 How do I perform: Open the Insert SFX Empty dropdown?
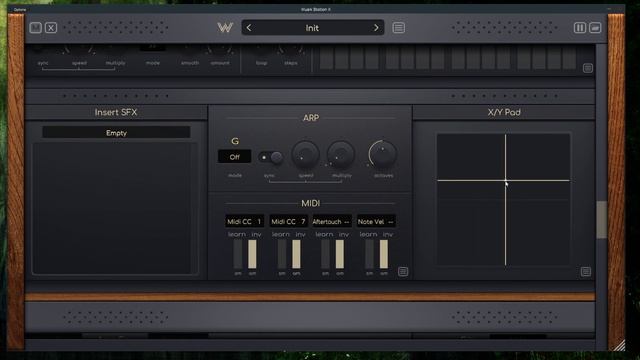point(116,133)
